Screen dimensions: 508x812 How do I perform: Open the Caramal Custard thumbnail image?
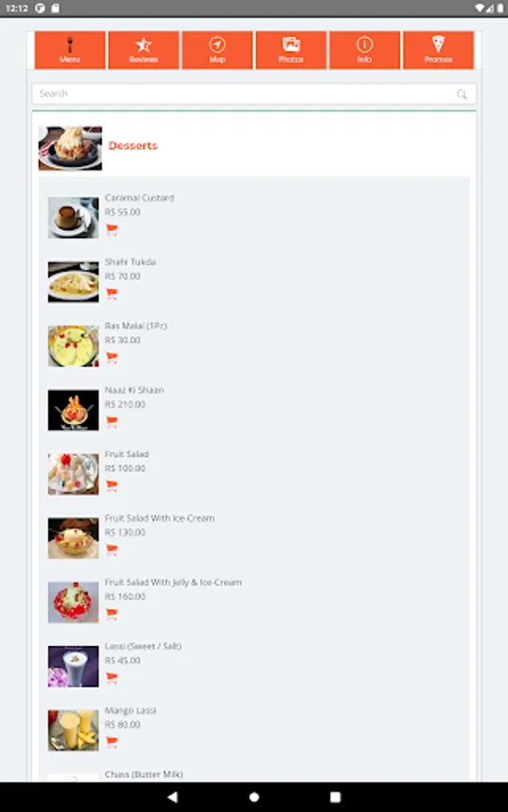click(73, 217)
